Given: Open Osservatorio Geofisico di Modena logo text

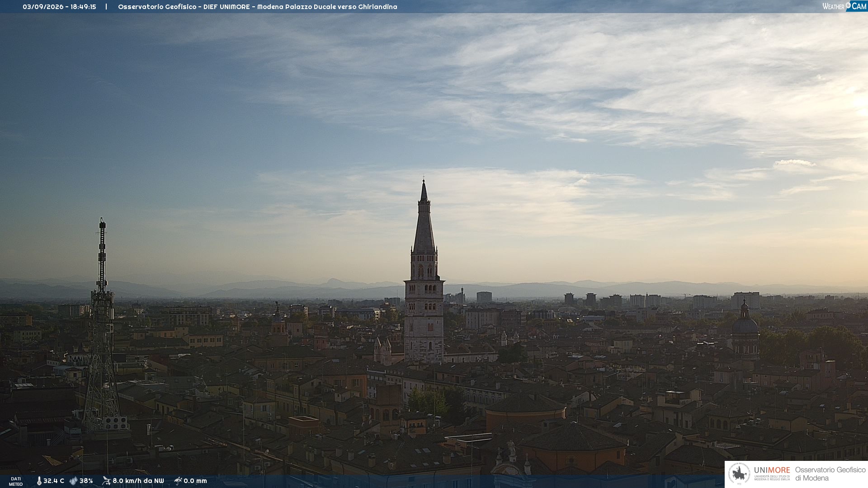Looking at the screenshot, I should (830, 474).
